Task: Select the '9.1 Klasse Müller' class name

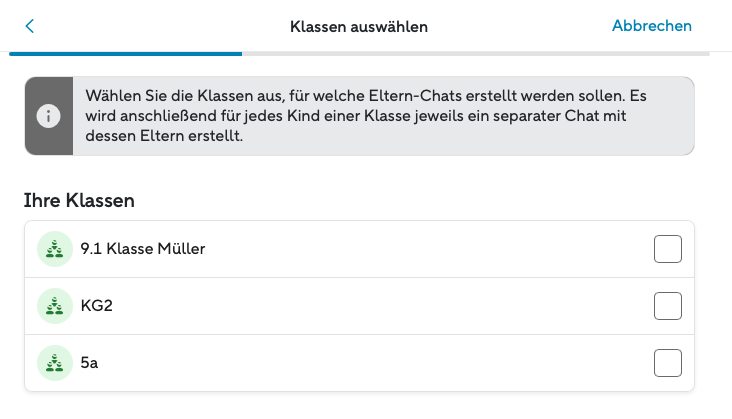Action: click(x=143, y=249)
